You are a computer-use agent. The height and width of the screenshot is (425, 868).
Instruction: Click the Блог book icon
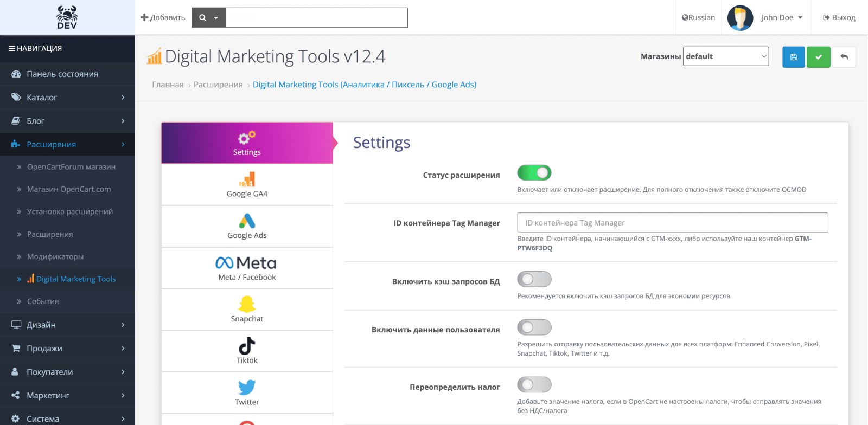[x=16, y=121]
